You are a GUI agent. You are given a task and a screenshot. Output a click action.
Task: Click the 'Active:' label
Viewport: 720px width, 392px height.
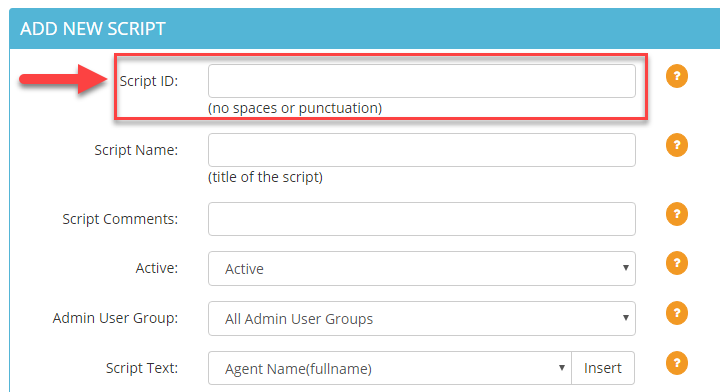pos(157,268)
